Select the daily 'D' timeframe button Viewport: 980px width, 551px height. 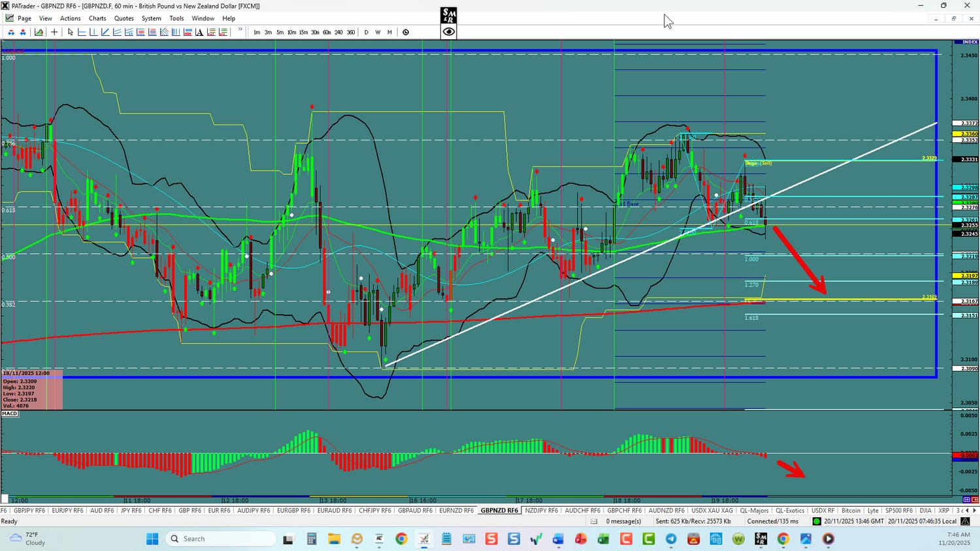tap(366, 32)
